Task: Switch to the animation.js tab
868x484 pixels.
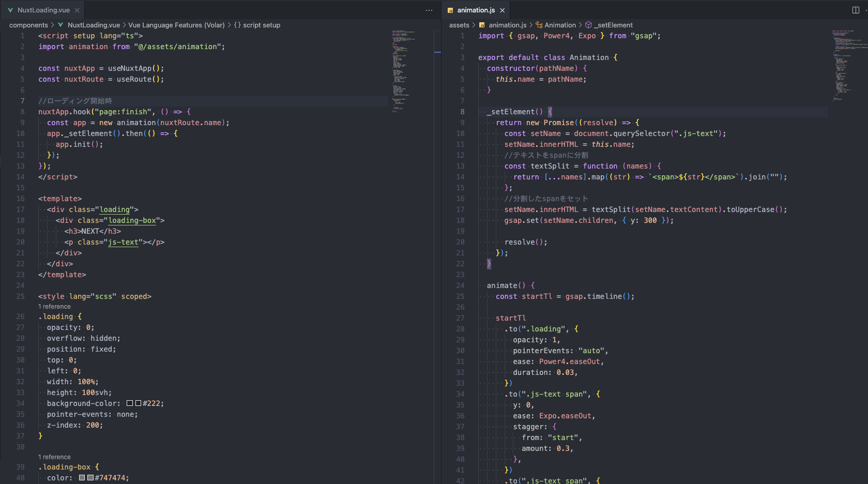Action: coord(476,10)
